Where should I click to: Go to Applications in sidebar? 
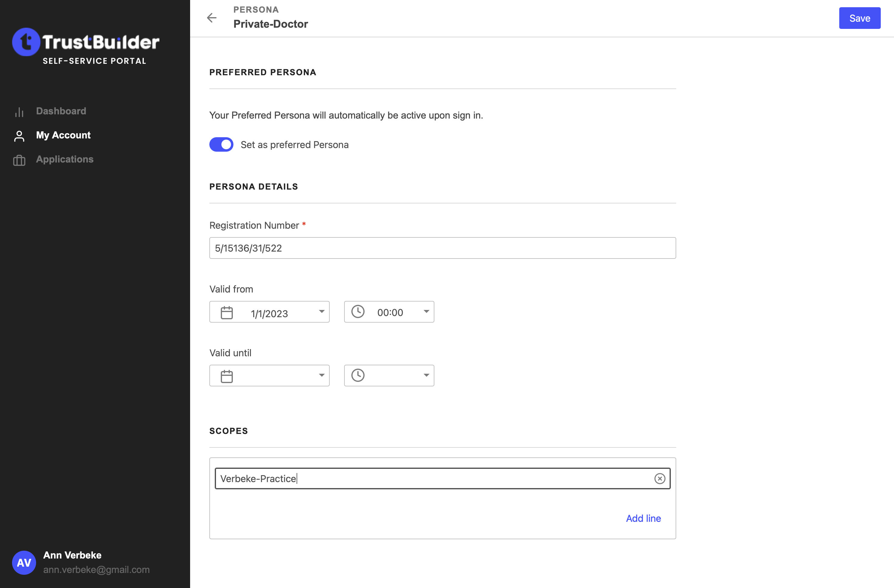coord(65,159)
